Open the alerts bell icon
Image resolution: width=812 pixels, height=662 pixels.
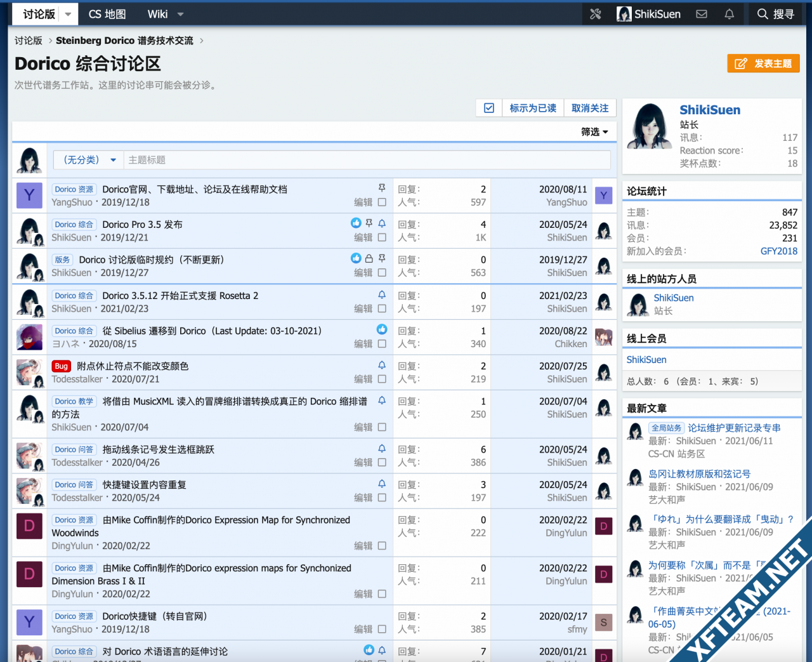pos(730,14)
